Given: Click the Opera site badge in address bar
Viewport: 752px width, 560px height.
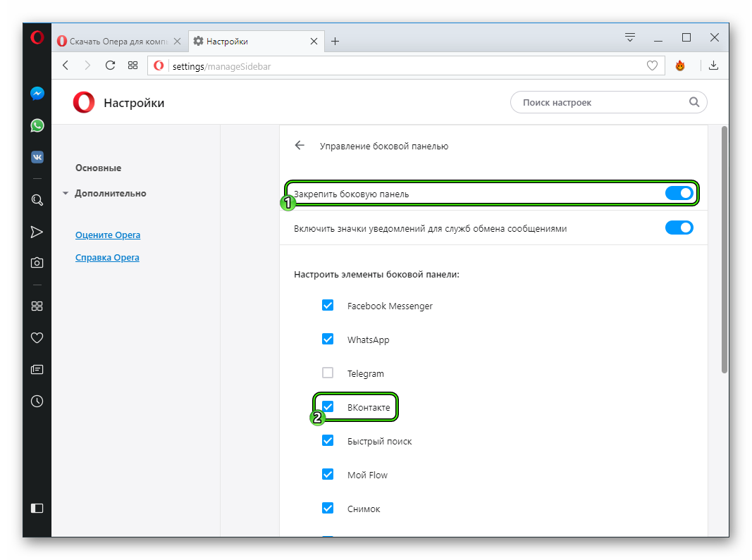Looking at the screenshot, I should 159,66.
